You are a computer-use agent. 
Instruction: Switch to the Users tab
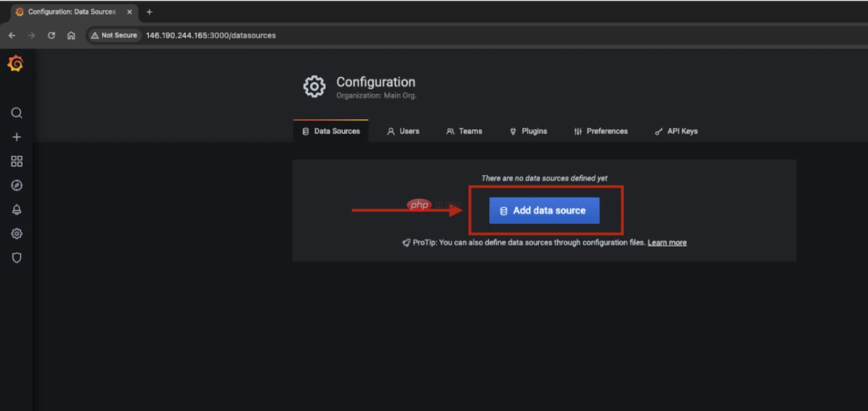click(403, 131)
